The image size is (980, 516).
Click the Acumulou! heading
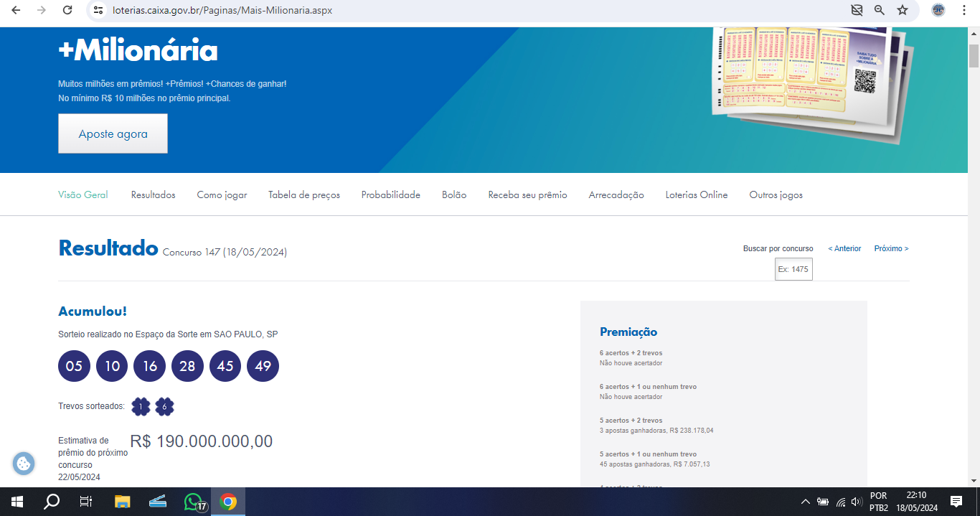(x=93, y=311)
